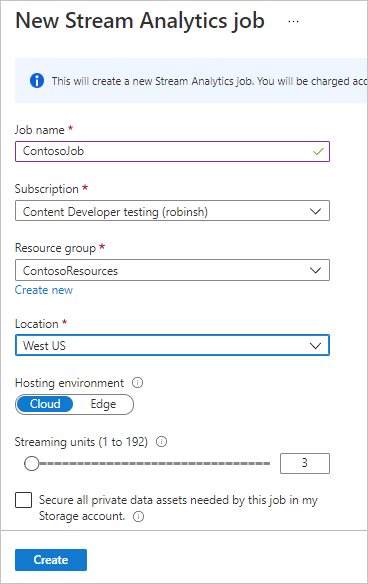Click the 'Streaming units (1 to 192)' label

(81, 442)
